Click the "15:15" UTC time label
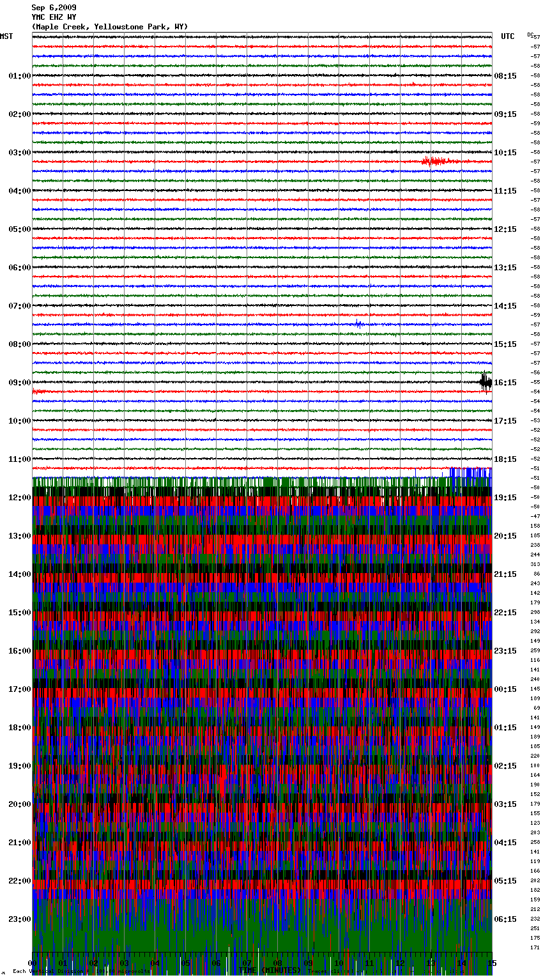The width and height of the screenshot is (543, 980). 505,344
